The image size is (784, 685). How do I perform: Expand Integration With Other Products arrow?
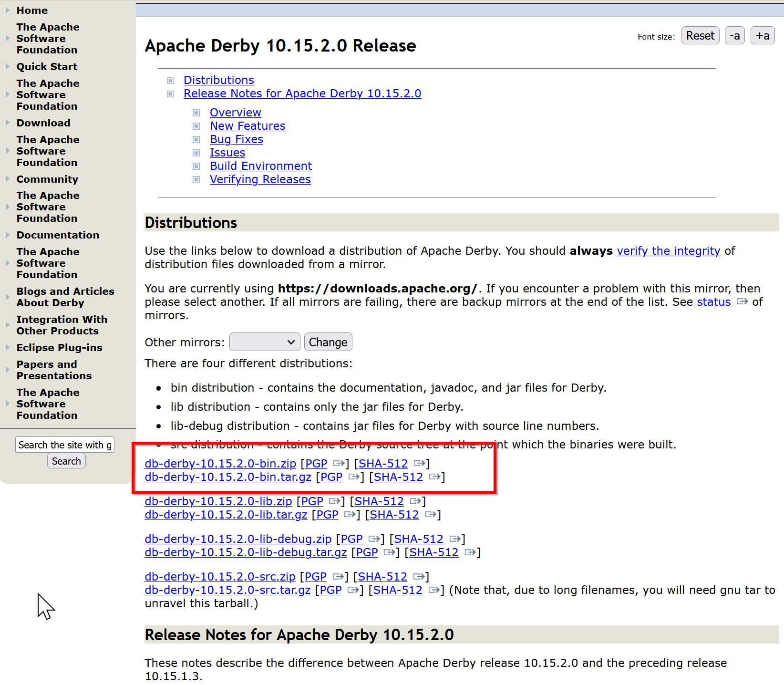pos(7,325)
